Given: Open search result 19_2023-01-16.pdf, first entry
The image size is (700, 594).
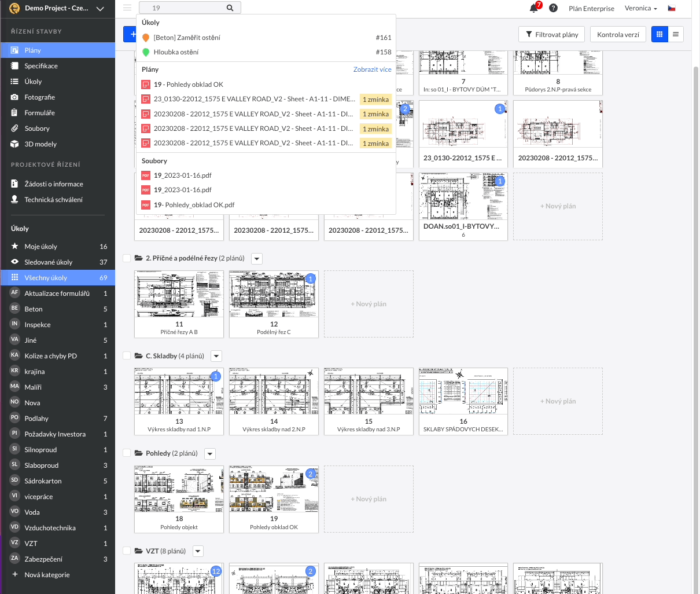Looking at the screenshot, I should coord(266,175).
